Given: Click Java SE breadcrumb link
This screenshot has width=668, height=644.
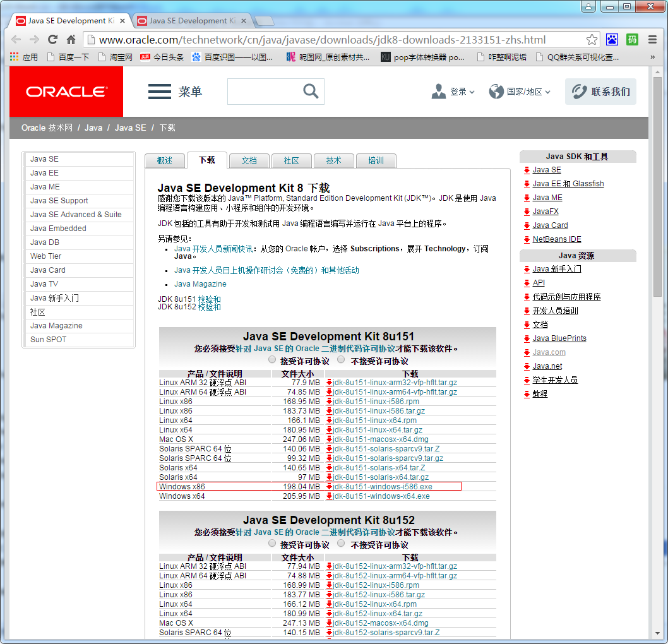Looking at the screenshot, I should [130, 128].
